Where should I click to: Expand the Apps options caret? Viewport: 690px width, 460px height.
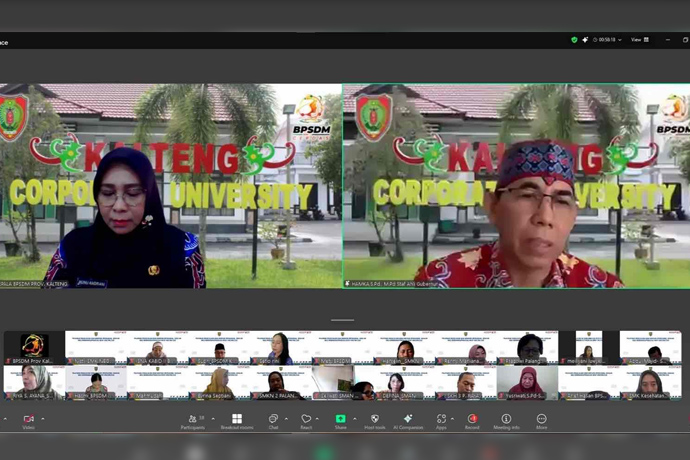pos(452,419)
